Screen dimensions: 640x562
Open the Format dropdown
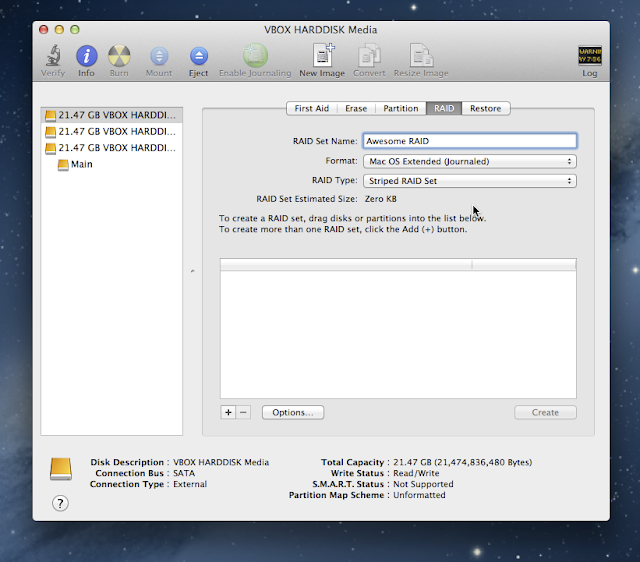[469, 162]
